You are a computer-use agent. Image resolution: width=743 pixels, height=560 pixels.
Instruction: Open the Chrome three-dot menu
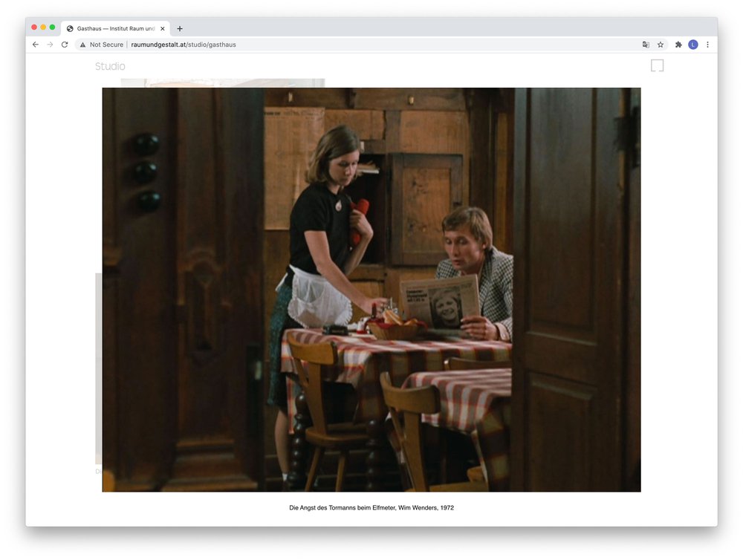pos(707,45)
